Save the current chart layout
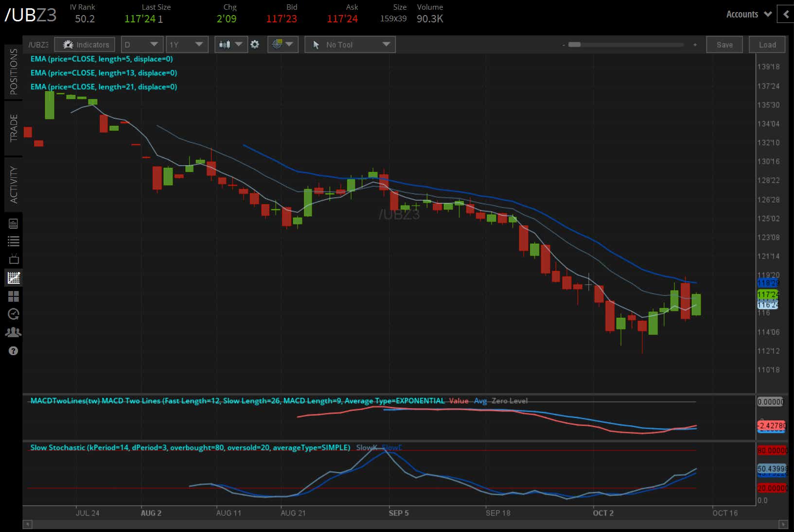The image size is (794, 532). pos(724,45)
